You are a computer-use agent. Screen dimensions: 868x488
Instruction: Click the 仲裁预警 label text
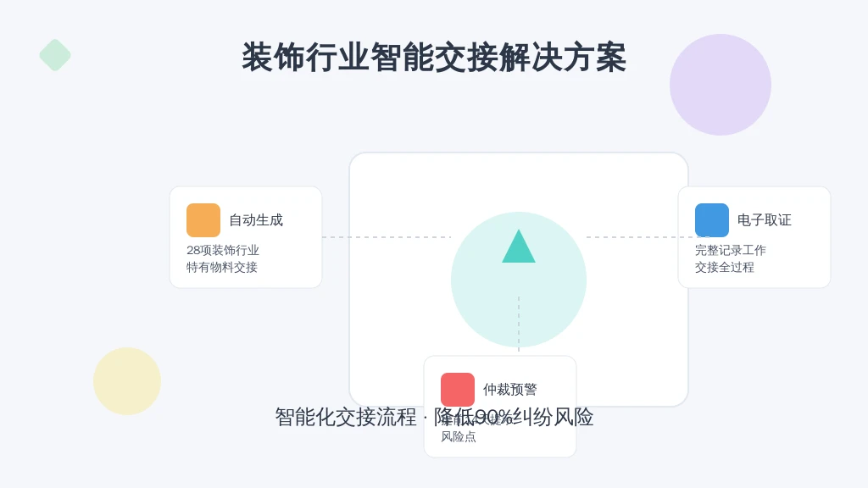coord(510,390)
